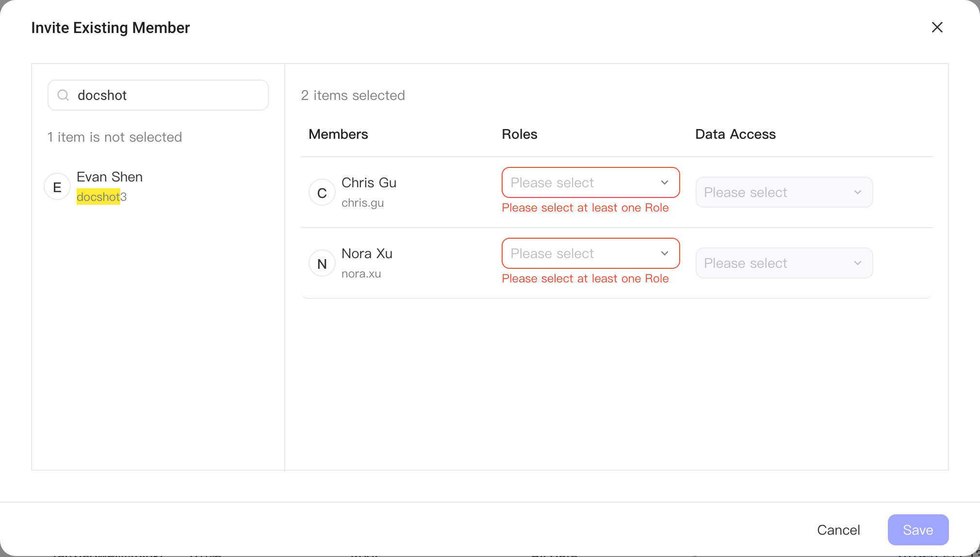This screenshot has width=980, height=557.
Task: Open Roles dropdown for Nora Xu
Action: [590, 253]
